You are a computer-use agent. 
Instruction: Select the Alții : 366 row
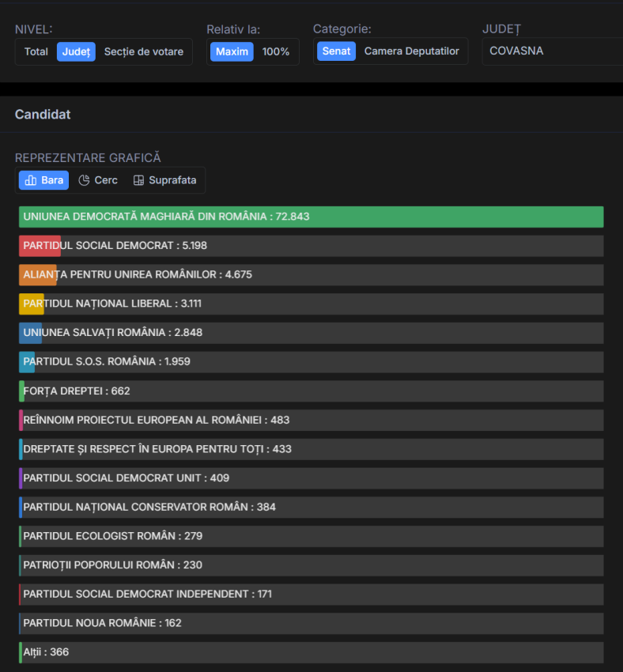(x=311, y=653)
